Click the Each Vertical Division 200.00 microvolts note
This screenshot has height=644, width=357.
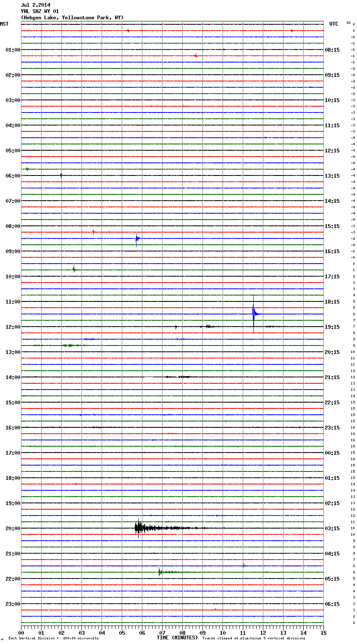53,638
